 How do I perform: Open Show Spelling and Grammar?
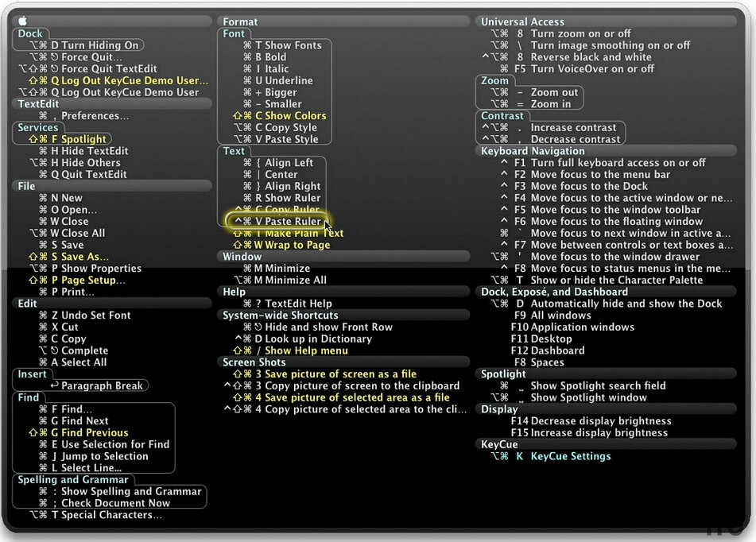(x=120, y=491)
